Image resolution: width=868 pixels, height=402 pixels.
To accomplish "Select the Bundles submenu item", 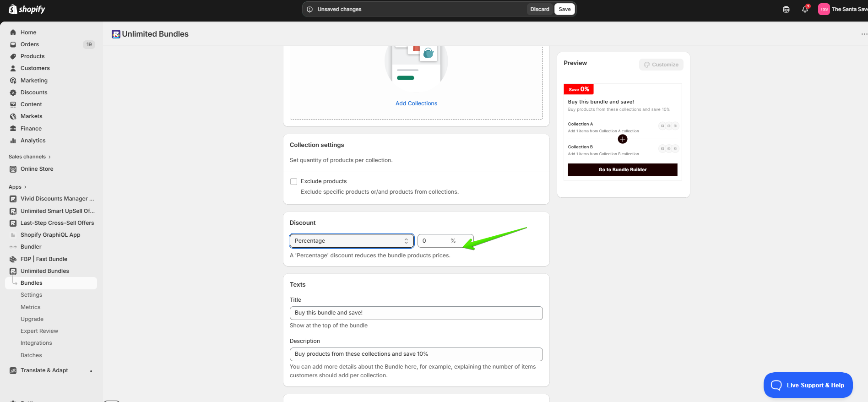I will (51, 283).
